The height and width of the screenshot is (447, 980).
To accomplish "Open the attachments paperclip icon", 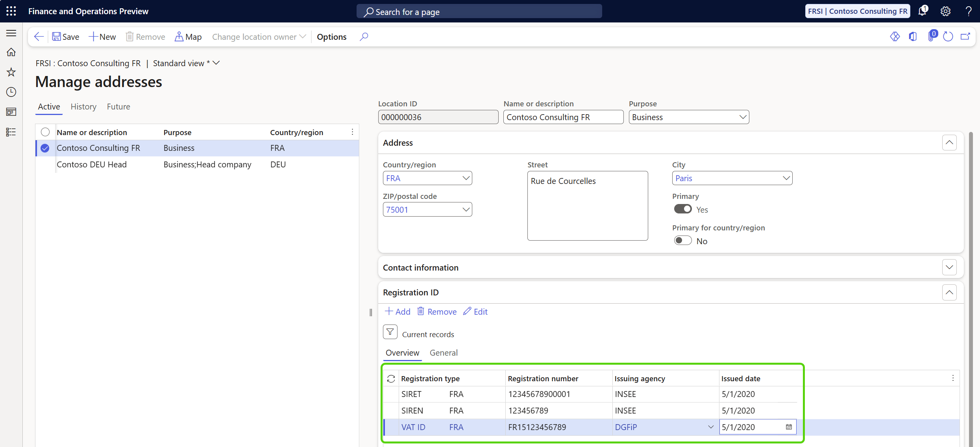I will pyautogui.click(x=932, y=36).
